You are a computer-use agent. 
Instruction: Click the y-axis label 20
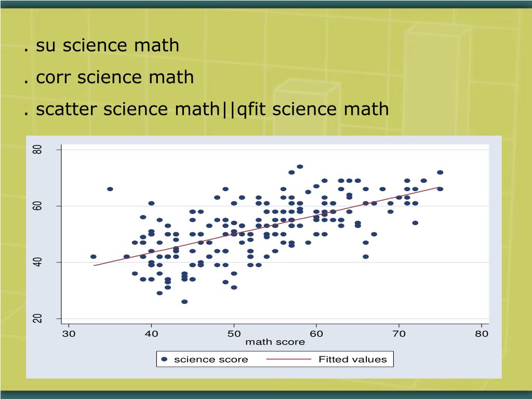pyautogui.click(x=37, y=318)
